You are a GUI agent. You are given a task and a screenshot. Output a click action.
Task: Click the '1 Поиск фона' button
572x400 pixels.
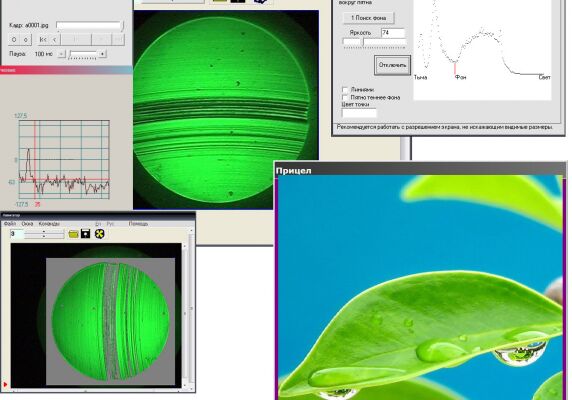pos(368,18)
